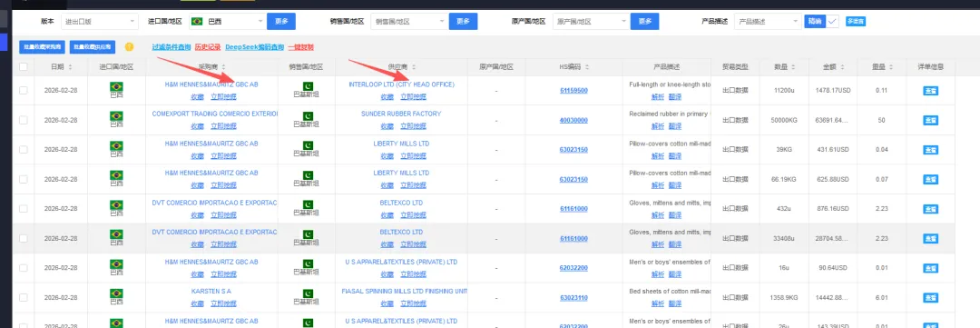Toggle the select-all checkbox in table header
This screenshot has width=980, height=328.
(x=23, y=67)
